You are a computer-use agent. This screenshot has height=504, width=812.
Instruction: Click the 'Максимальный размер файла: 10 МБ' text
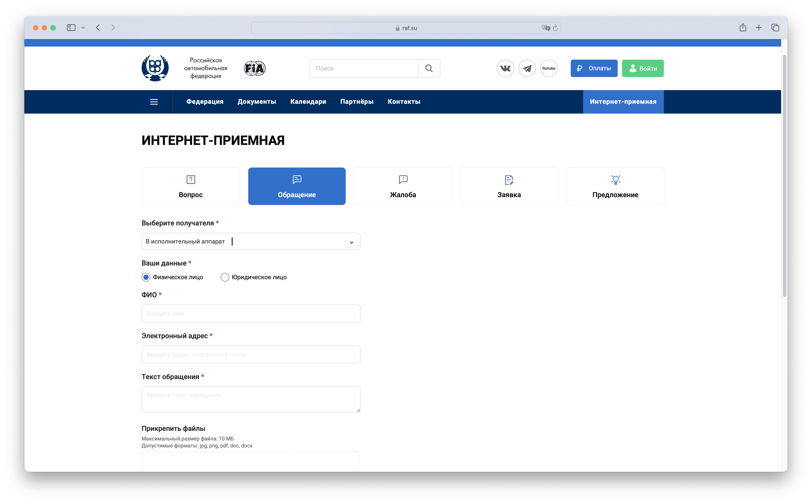tap(188, 439)
